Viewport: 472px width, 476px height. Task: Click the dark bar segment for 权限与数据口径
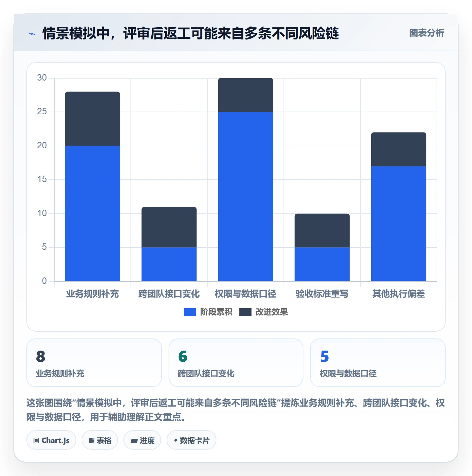pos(245,95)
